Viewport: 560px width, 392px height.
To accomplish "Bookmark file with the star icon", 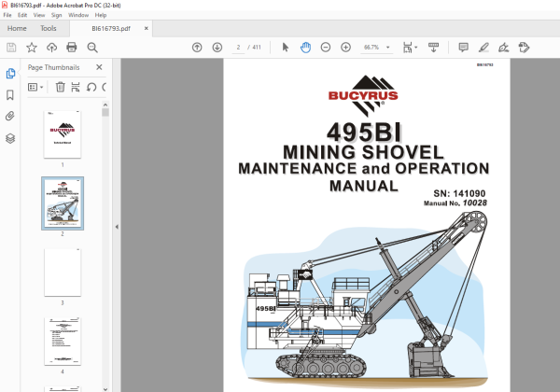I will click(32, 47).
